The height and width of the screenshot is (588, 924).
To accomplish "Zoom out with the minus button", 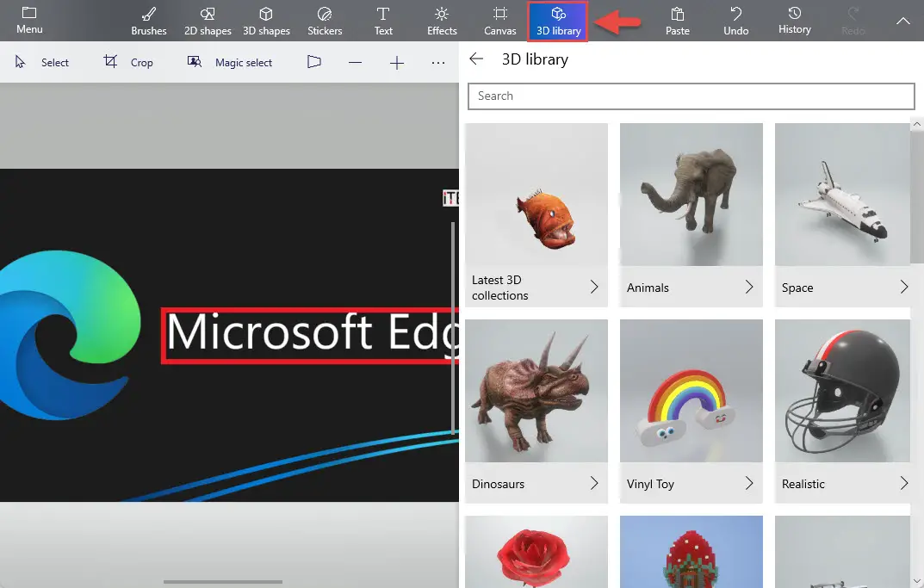I will click(x=355, y=63).
